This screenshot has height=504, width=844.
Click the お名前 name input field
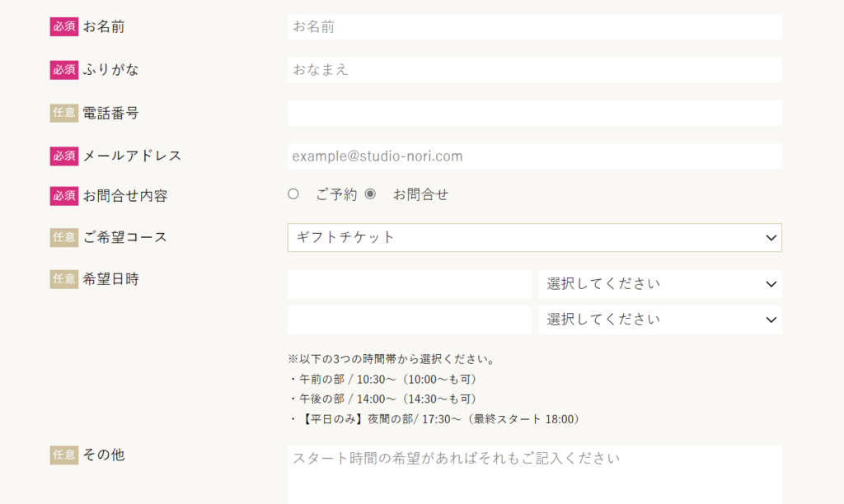pos(534,27)
